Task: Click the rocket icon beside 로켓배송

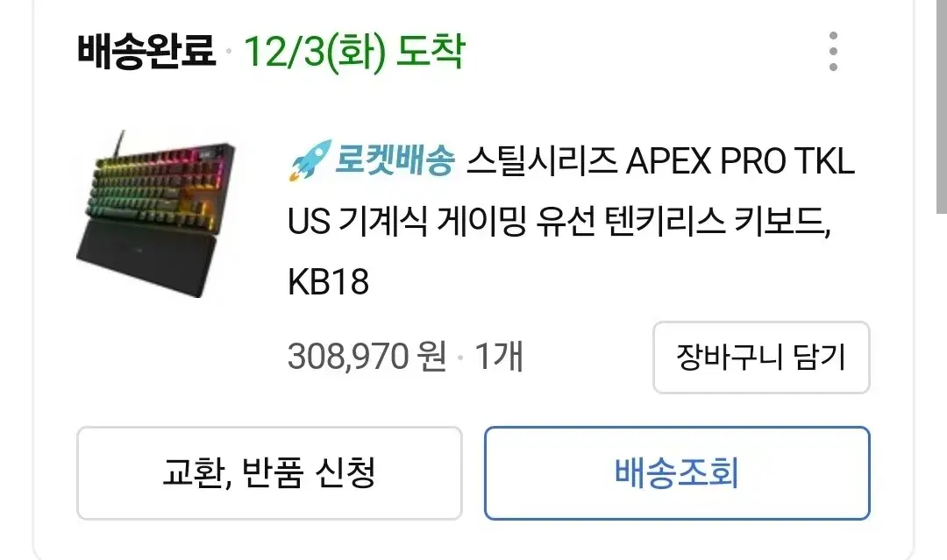Action: [310, 159]
